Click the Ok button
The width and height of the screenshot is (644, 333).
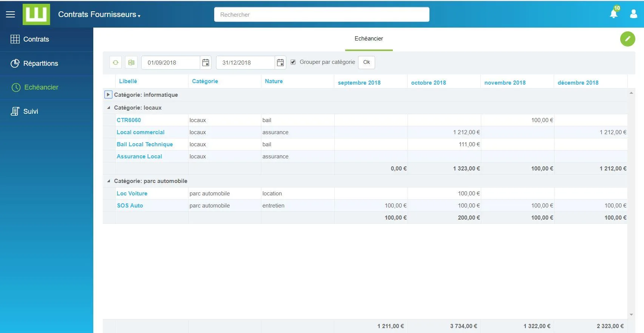pos(366,62)
